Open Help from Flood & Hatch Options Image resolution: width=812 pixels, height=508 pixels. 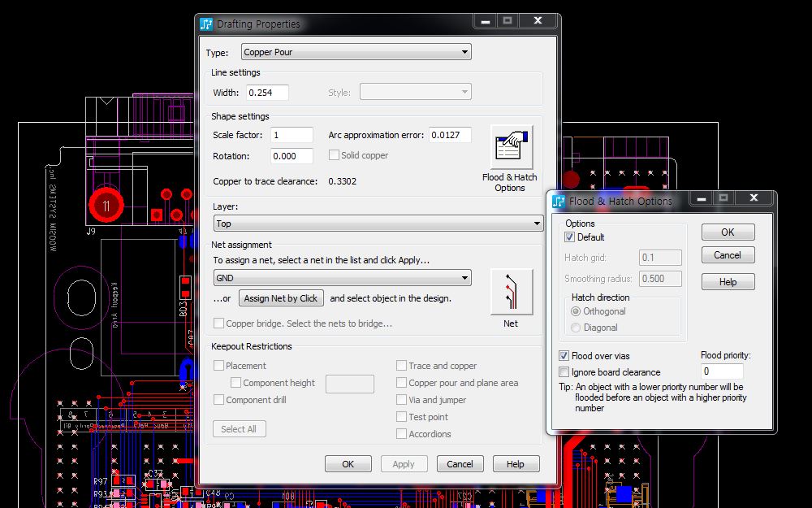click(x=728, y=282)
